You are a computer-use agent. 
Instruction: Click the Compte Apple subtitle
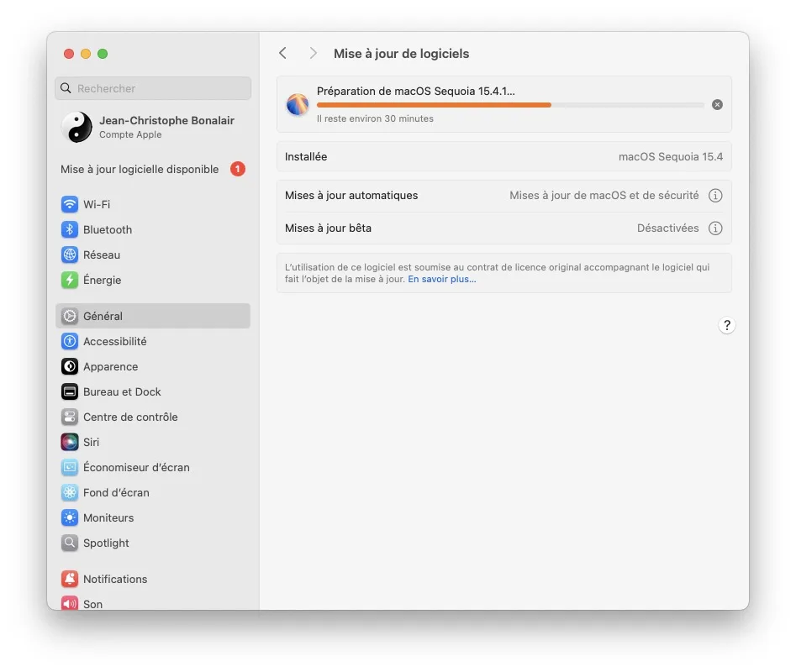point(130,134)
